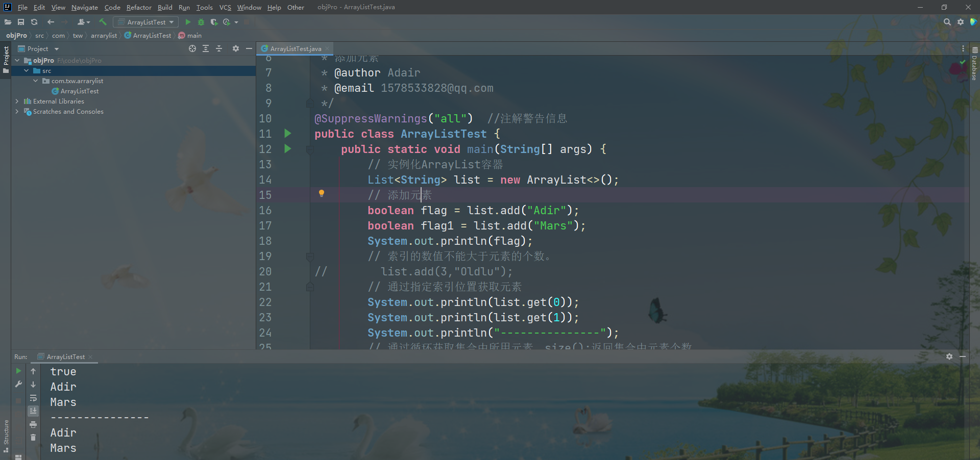The width and height of the screenshot is (980, 460).
Task: Navigate Back with the left arrow
Action: [51, 22]
